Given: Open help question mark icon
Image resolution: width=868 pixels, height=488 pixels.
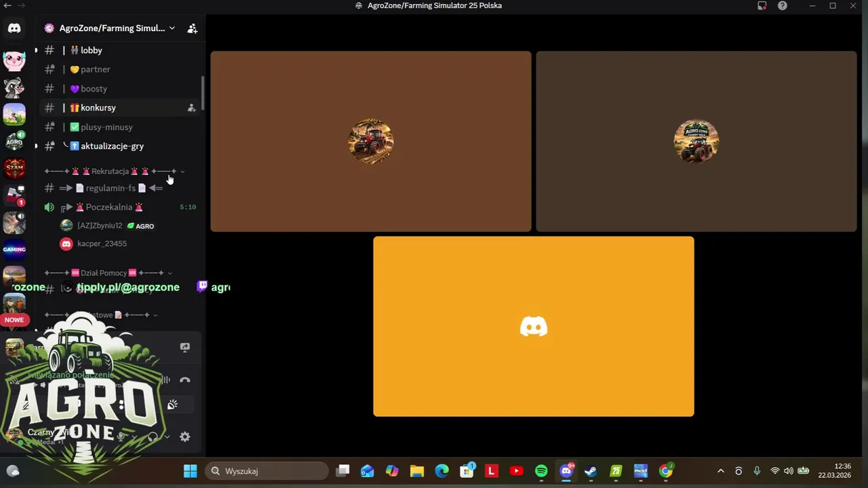Looking at the screenshot, I should [x=783, y=5].
